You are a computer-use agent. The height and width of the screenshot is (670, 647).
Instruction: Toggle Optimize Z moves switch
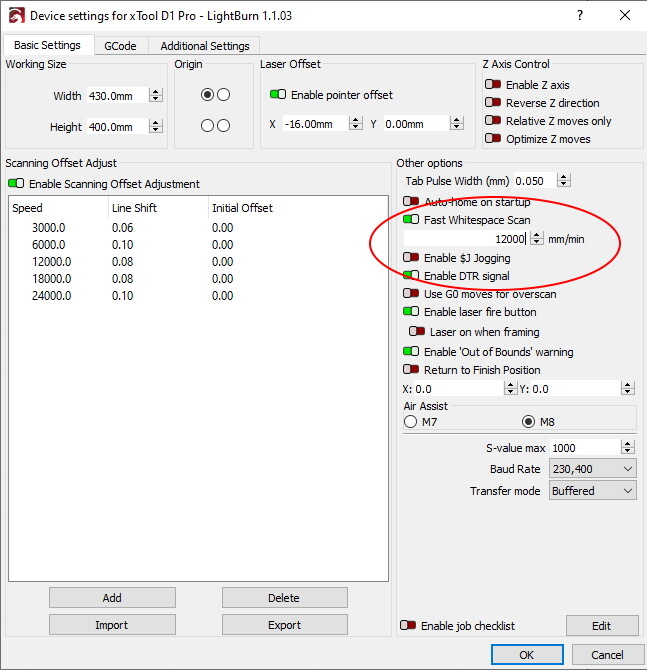[493, 138]
